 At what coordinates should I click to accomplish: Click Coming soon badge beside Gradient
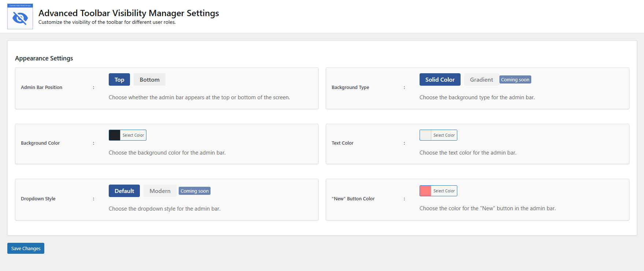515,79
